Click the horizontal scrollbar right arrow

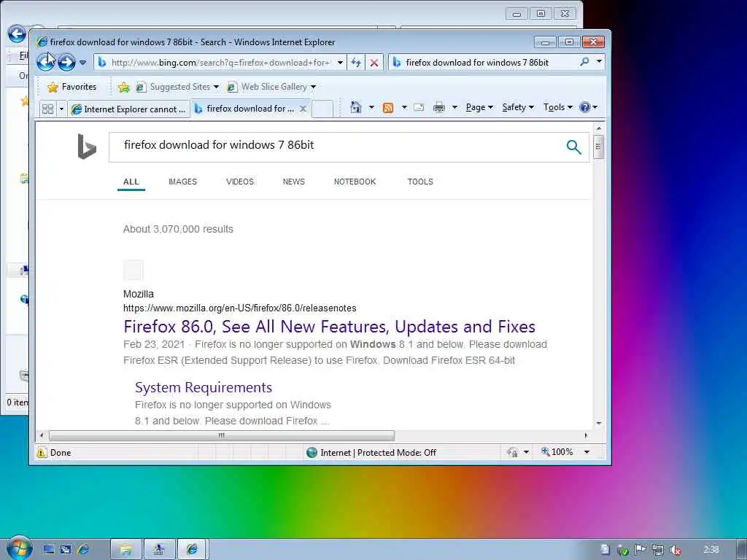[x=586, y=435]
